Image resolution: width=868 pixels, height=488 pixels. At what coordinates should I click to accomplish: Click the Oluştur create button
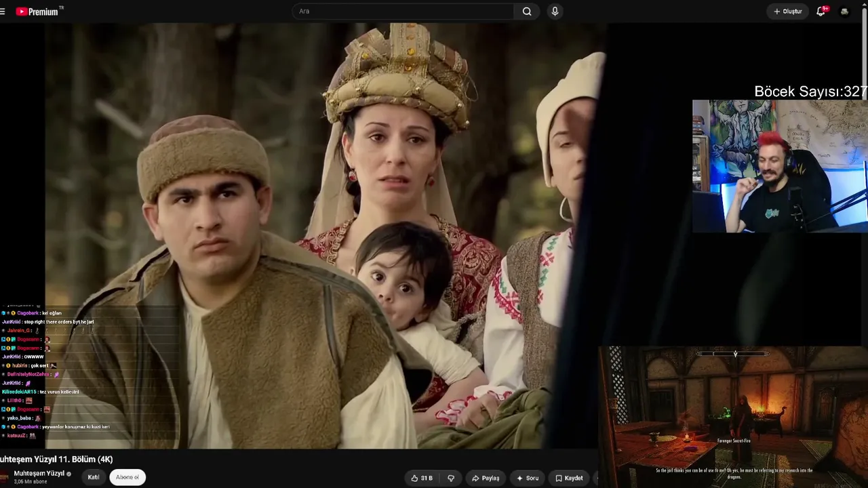point(788,12)
